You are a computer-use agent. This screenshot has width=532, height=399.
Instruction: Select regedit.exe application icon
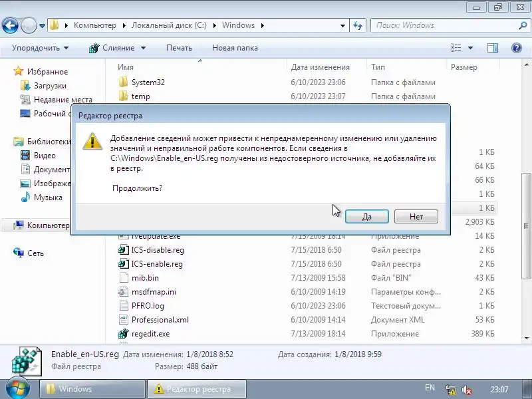click(124, 333)
